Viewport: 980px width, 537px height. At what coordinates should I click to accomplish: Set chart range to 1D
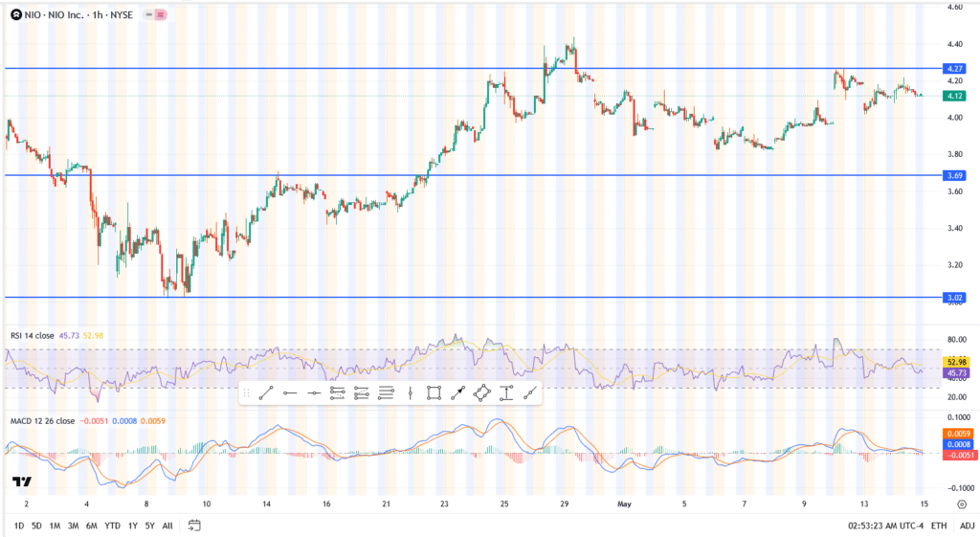coord(19,526)
